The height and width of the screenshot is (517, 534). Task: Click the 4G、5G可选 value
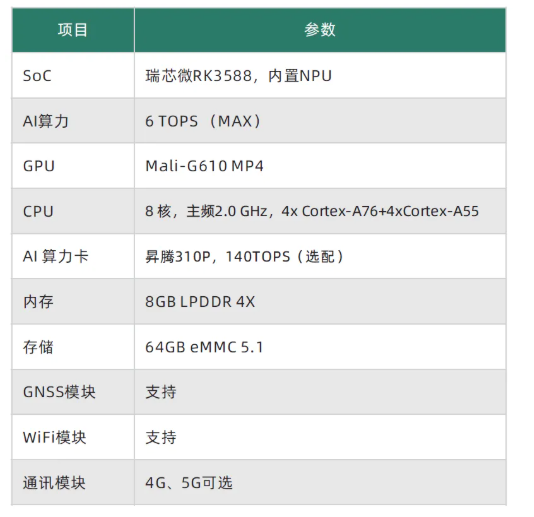pos(189,483)
